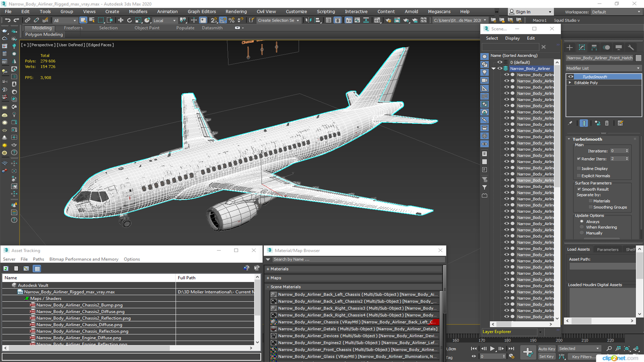Image resolution: width=644 pixels, height=362 pixels.
Task: Select the Manually update option
Action: click(x=582, y=233)
